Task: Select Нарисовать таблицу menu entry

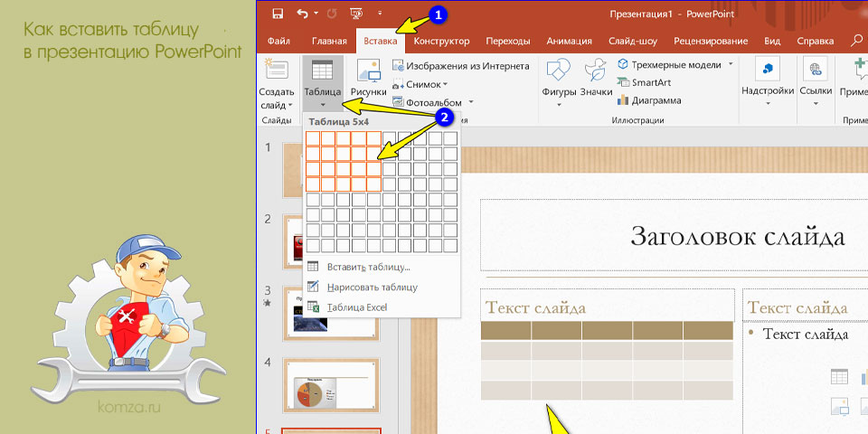Action: (x=382, y=287)
